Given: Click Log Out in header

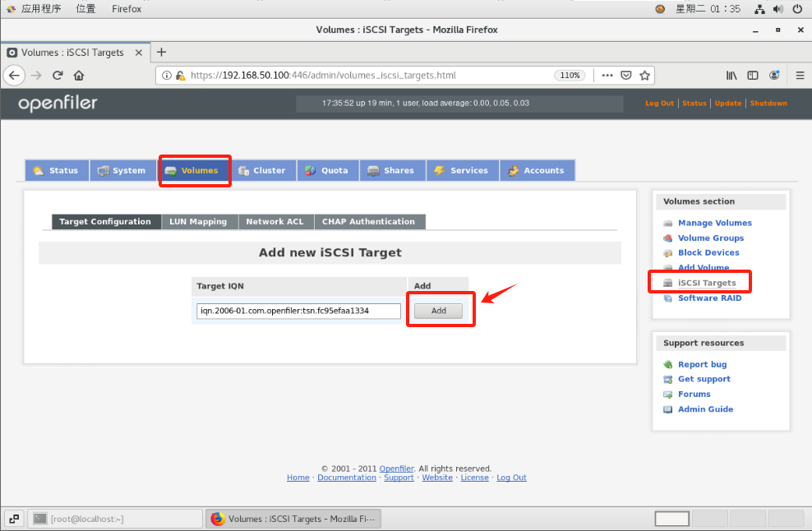Looking at the screenshot, I should 659,104.
